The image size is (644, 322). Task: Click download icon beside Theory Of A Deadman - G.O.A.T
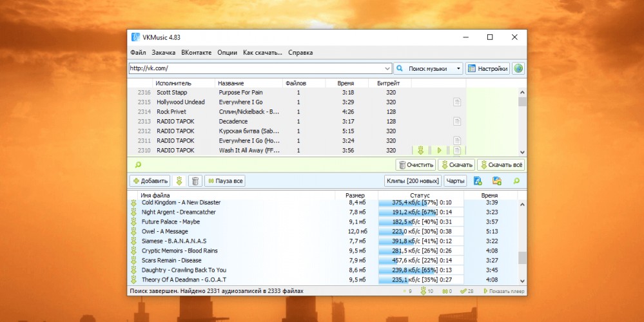(133, 279)
